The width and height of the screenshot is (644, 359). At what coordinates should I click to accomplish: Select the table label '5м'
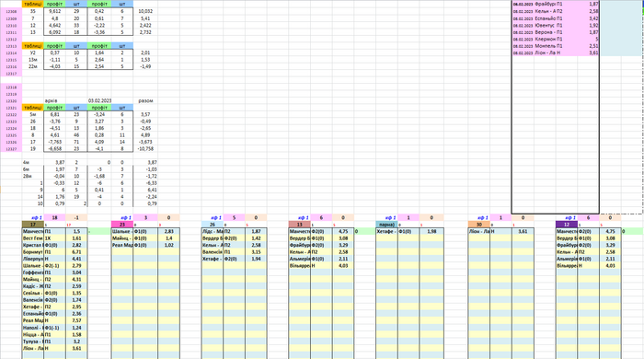coord(33,114)
